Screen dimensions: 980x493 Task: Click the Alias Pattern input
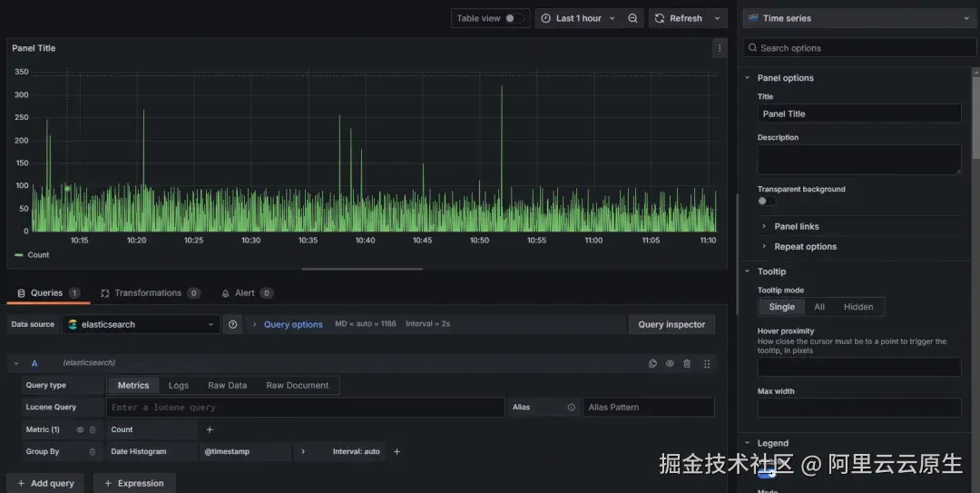[648, 408]
